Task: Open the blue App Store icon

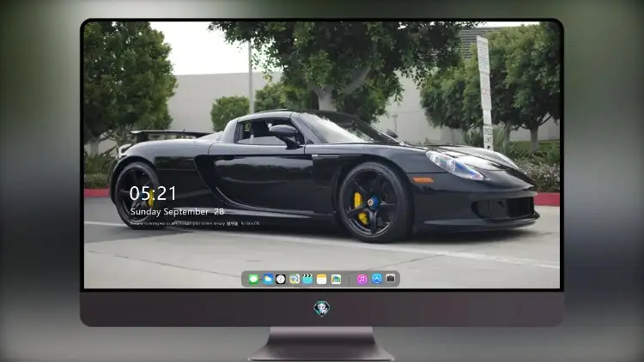Action: (x=377, y=279)
